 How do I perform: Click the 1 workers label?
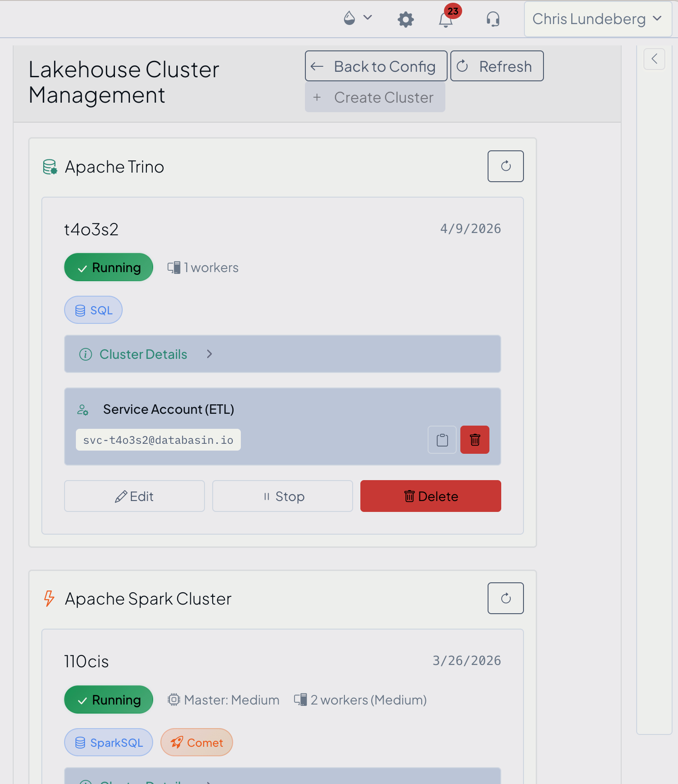pyautogui.click(x=203, y=268)
